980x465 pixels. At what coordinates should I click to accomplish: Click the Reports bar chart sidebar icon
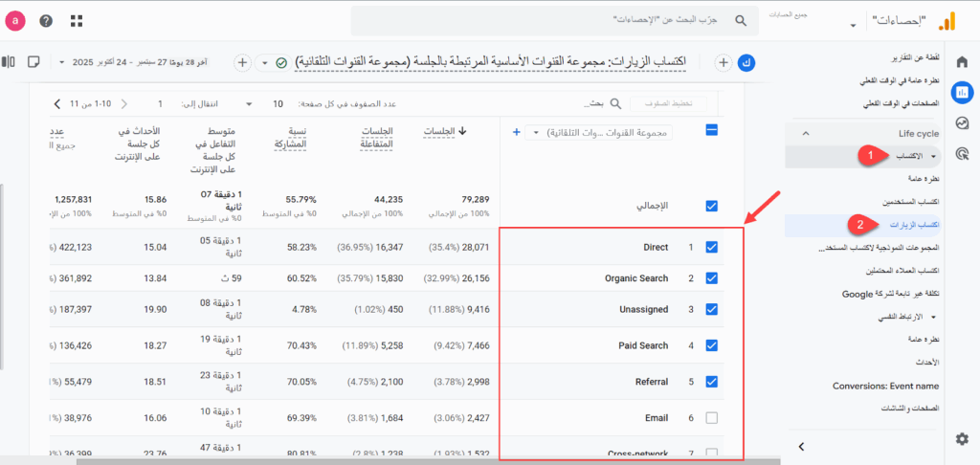962,93
